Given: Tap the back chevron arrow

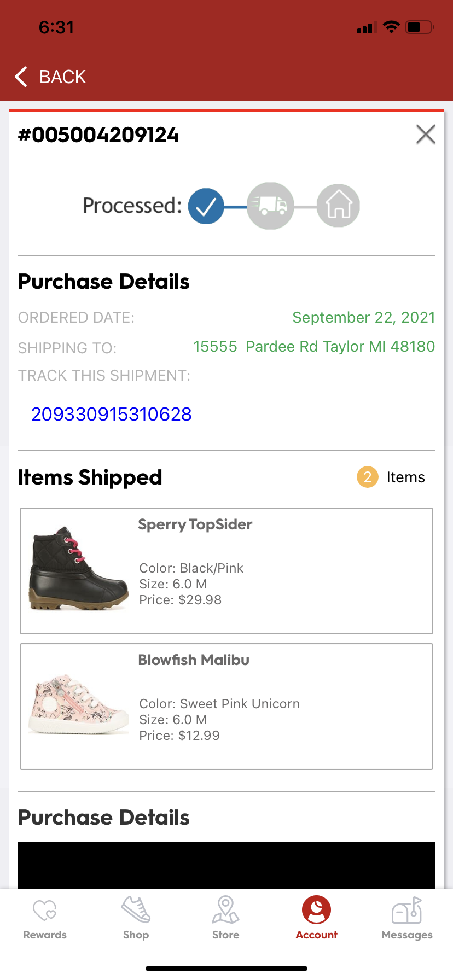Looking at the screenshot, I should [21, 77].
